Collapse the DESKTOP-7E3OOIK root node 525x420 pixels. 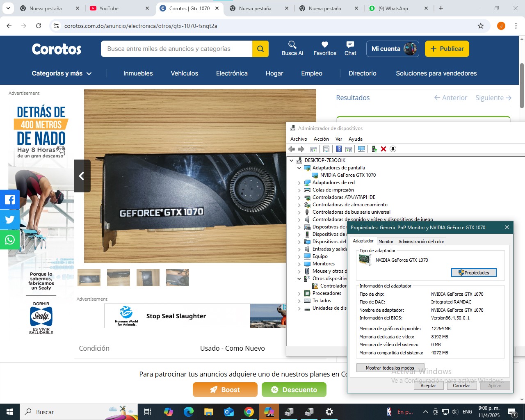click(x=292, y=160)
